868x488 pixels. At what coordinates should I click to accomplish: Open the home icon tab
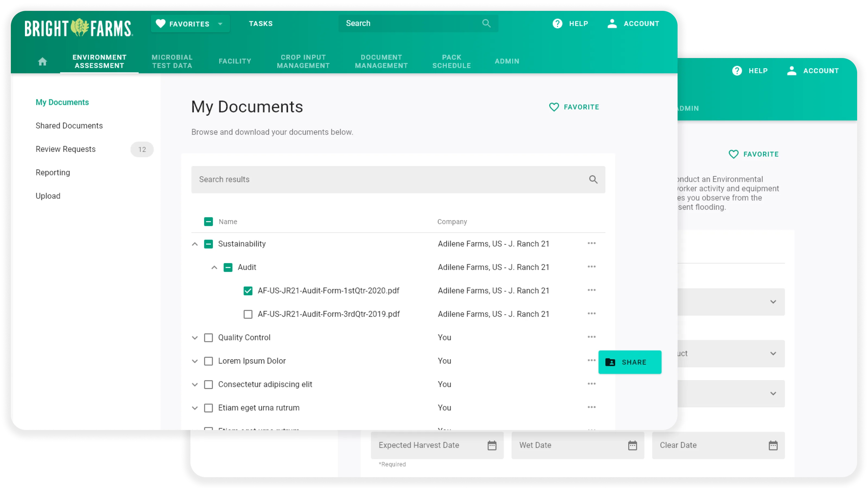click(43, 61)
